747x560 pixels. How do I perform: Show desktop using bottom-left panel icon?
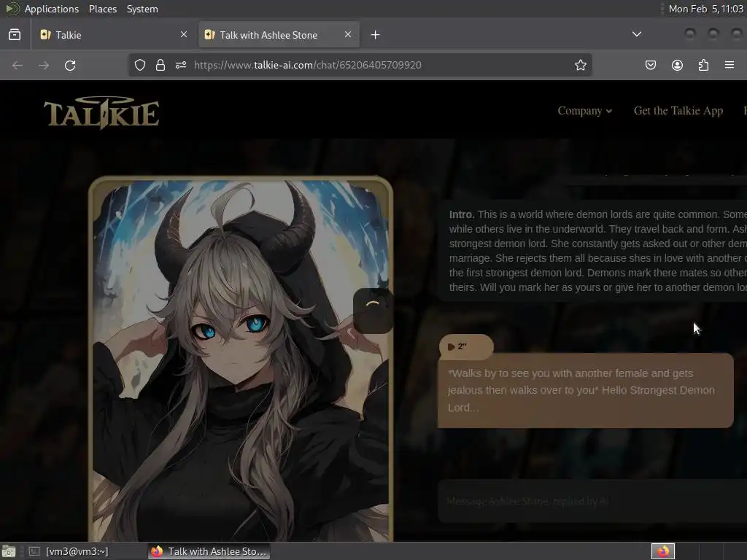pyautogui.click(x=9, y=551)
